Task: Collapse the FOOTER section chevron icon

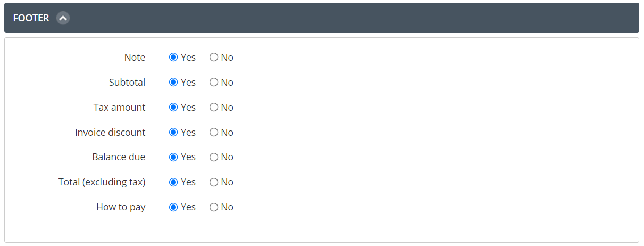Action: point(63,18)
